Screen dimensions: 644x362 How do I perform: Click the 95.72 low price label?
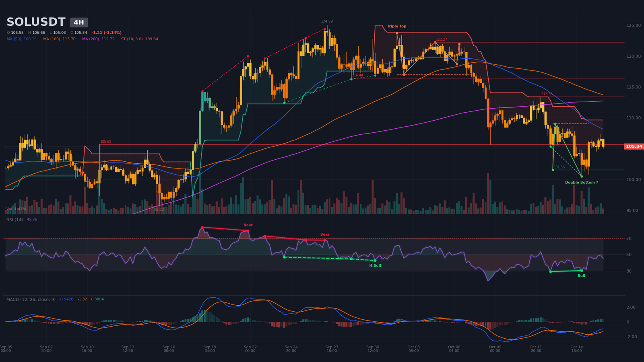point(159,210)
